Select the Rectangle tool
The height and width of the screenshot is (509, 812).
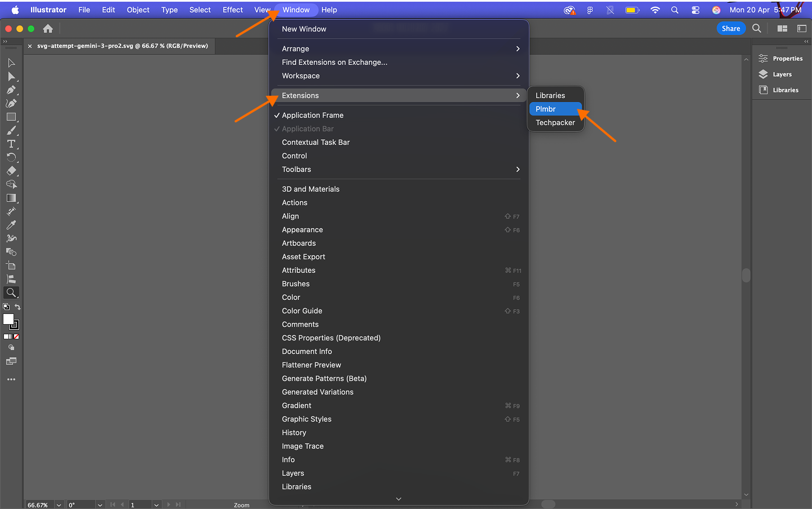[x=11, y=117]
